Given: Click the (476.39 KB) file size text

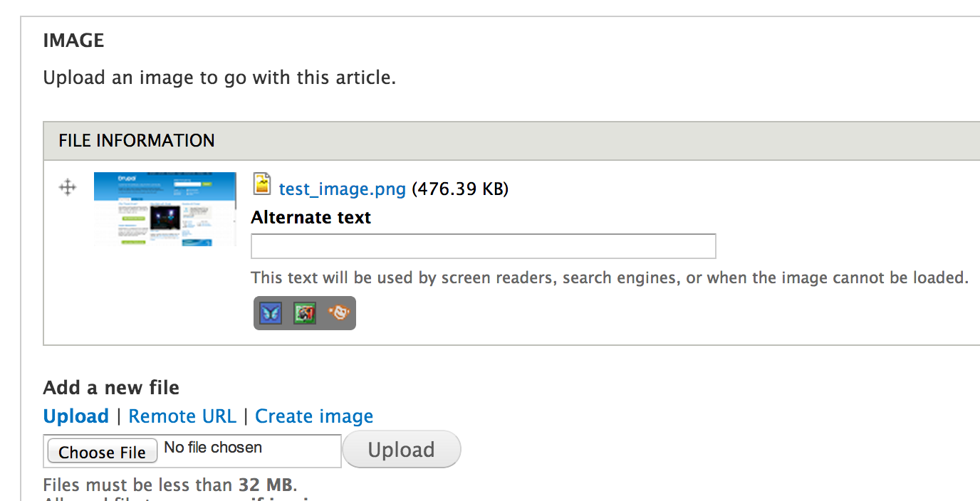Looking at the screenshot, I should point(460,189).
